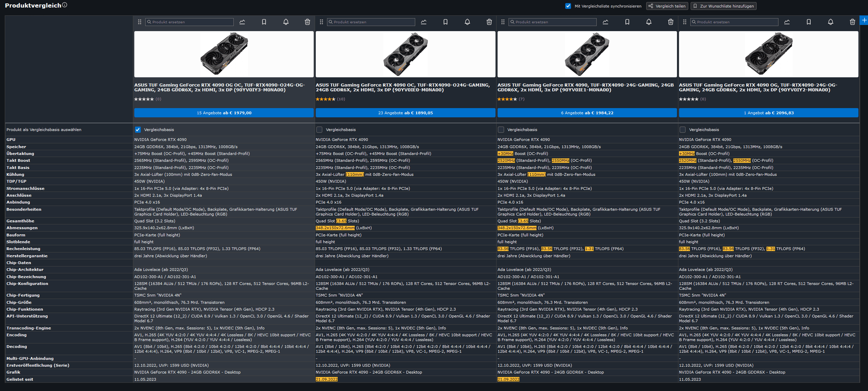Viewport: 868px width, 391px height.
Task: Open title link ASUS TUF RTX 4090 OG 24G-OG-GAMING
Action: tap(758, 88)
